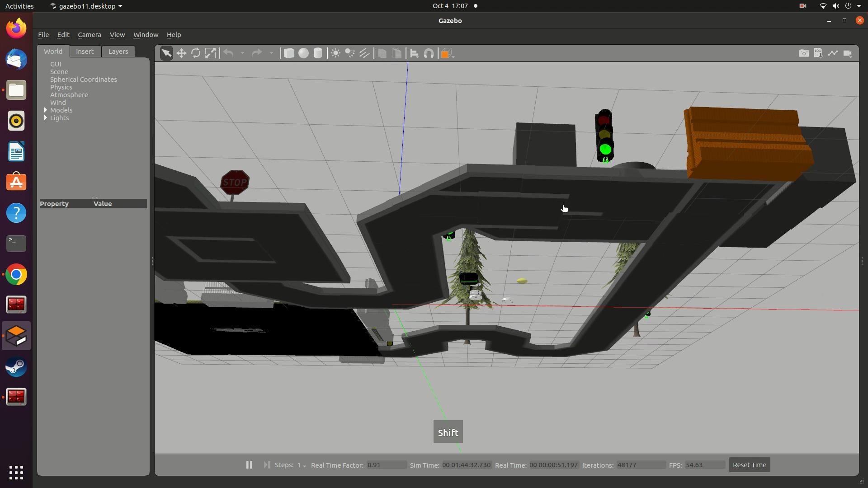Insert a sphere shape
This screenshot has height=488, width=868.
tap(303, 53)
